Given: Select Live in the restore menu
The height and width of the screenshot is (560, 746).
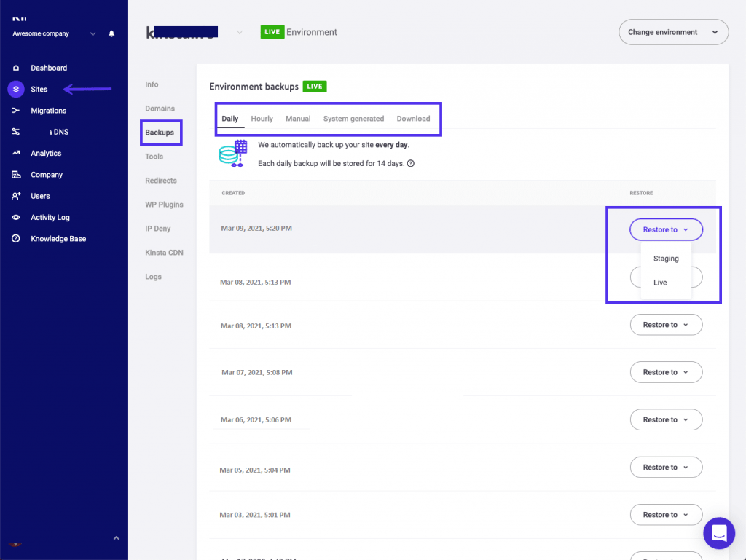Looking at the screenshot, I should (x=660, y=283).
